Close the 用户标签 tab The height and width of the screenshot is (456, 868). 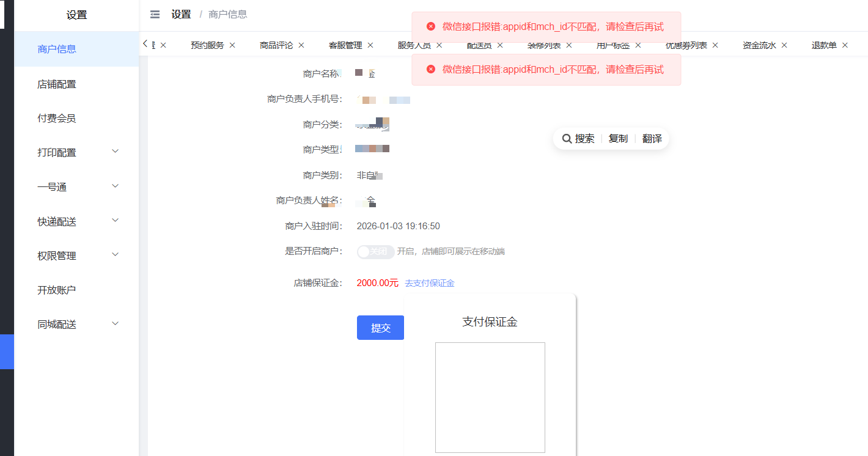[638, 45]
